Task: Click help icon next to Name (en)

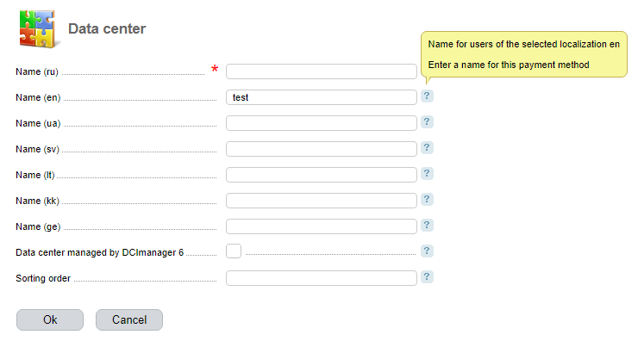Action: click(x=427, y=96)
